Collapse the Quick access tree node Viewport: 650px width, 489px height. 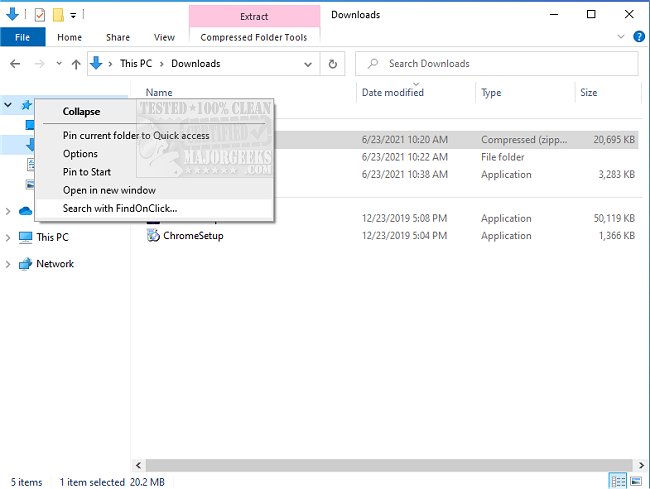8,105
